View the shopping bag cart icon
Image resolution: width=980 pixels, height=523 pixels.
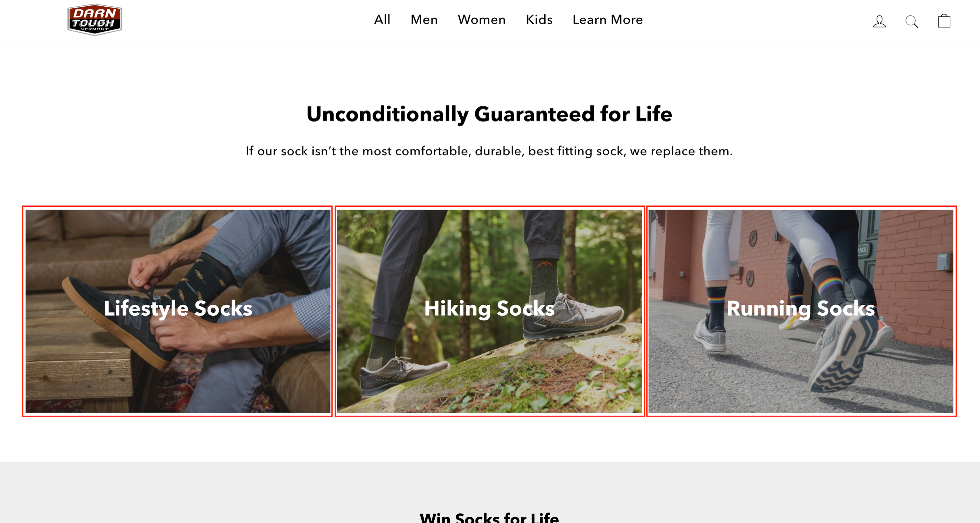pyautogui.click(x=944, y=20)
